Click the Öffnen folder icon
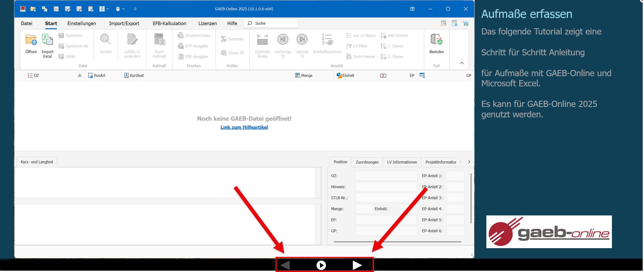Viewport: 644px width, 272px height. [31, 40]
